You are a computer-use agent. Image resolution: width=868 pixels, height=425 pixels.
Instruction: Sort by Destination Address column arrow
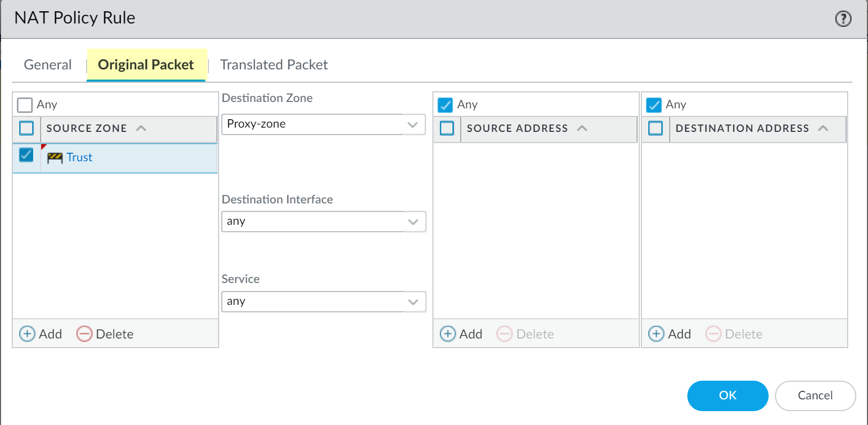(823, 128)
